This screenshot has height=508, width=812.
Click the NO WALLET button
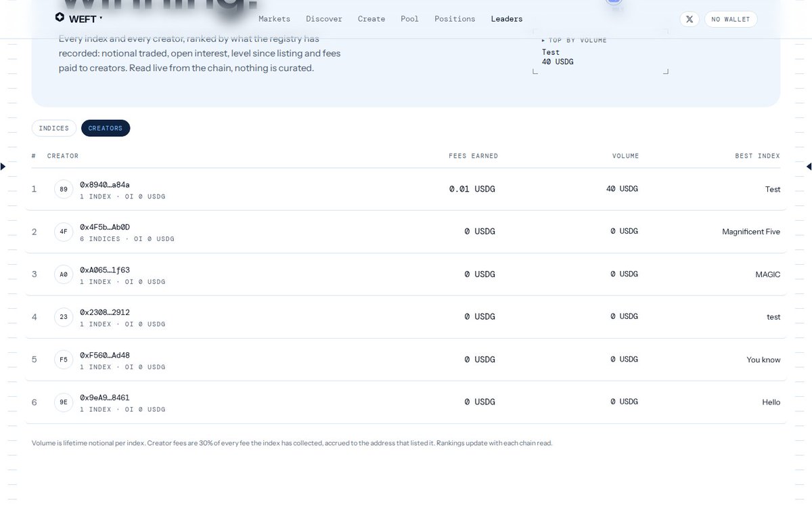pyautogui.click(x=731, y=19)
